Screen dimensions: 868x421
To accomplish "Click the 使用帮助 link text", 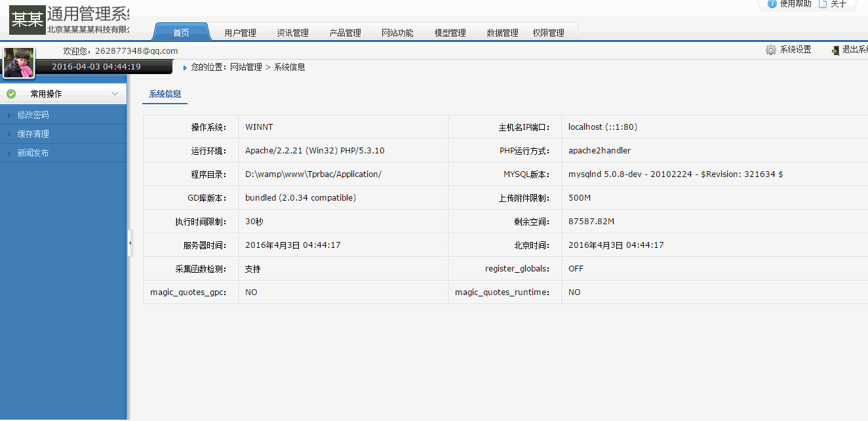I will pyautogui.click(x=795, y=4).
